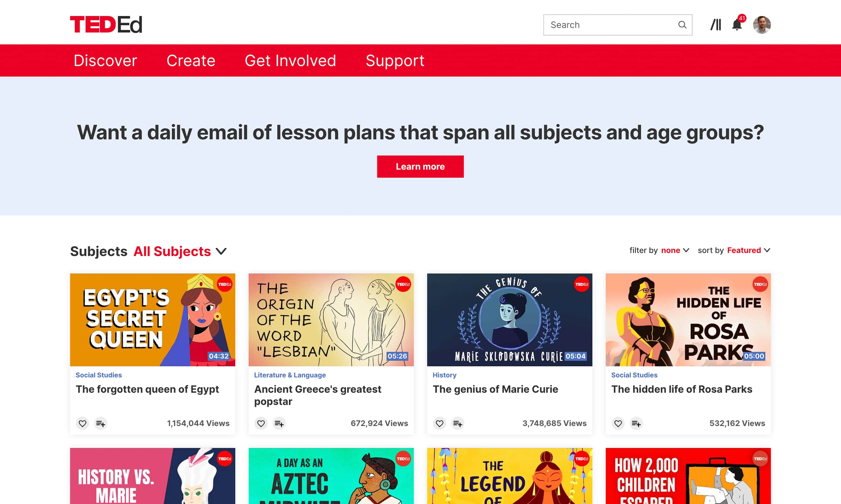Screen dimensions: 841x504
Task: Add Rosa Parks lesson to a playlist
Action: [636, 423]
